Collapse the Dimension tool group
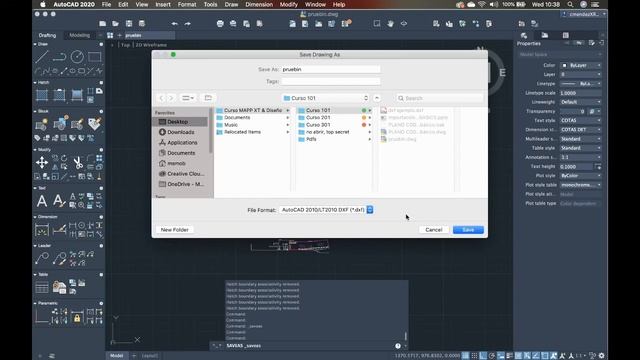Image resolution: width=640 pixels, height=360 pixels. pyautogui.click(x=35, y=217)
